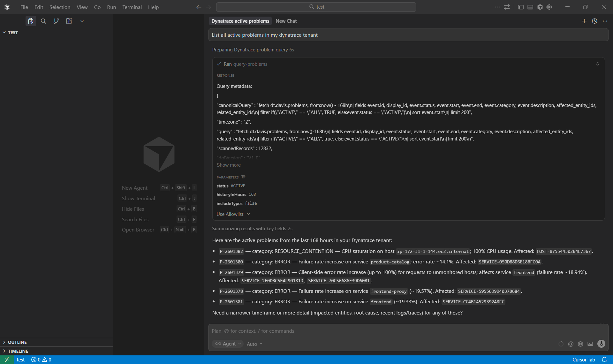Click Show more to expand query metadata
Screen dimensions: 613x364
pyautogui.click(x=229, y=165)
